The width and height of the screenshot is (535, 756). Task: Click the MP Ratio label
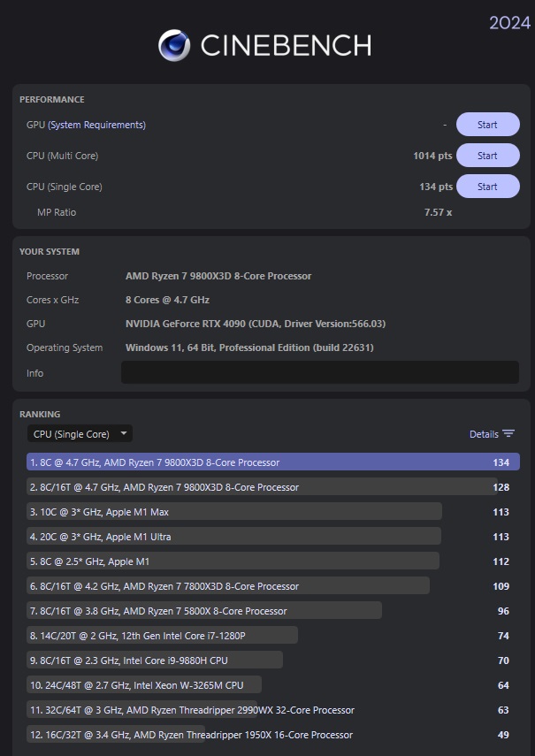(x=57, y=212)
